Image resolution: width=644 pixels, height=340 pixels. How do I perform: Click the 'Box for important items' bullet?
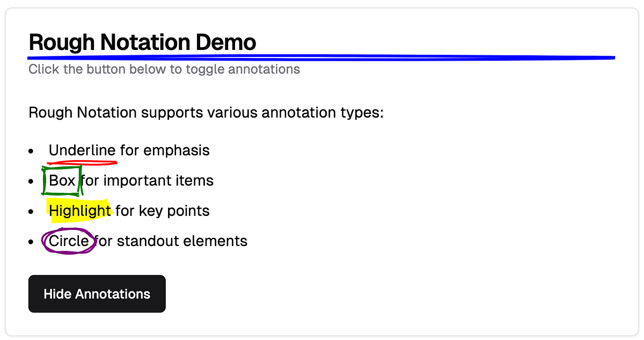click(x=130, y=180)
